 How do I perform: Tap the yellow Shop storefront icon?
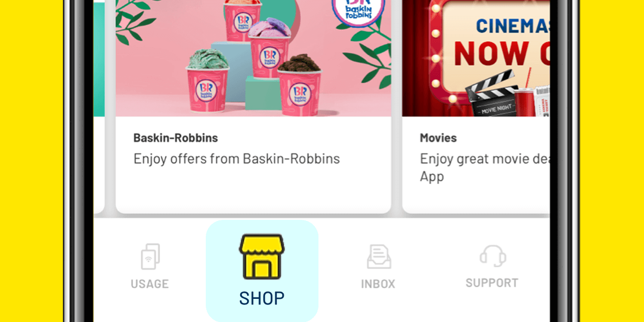[262, 257]
